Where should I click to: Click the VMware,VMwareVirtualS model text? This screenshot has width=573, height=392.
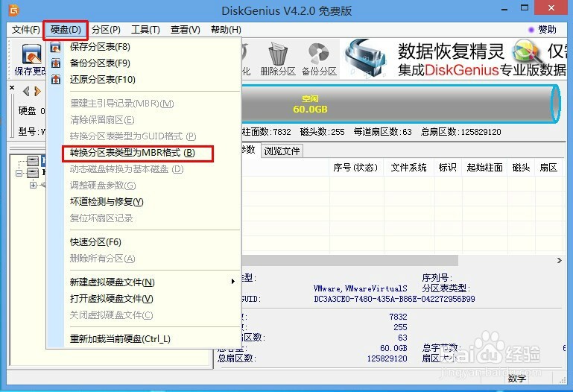tap(360, 288)
